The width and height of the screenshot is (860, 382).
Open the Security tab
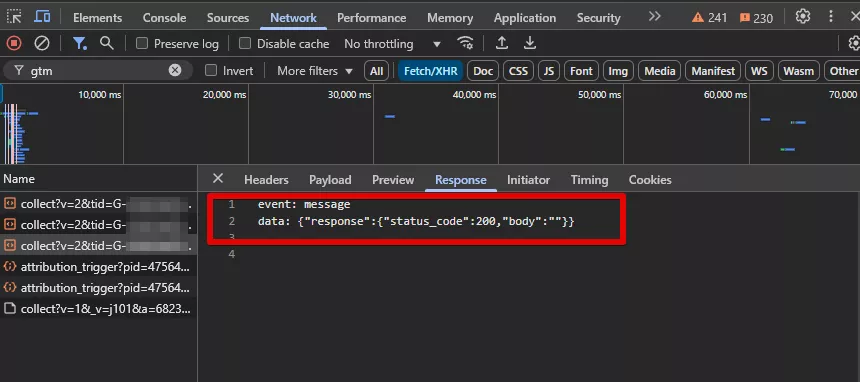point(598,18)
